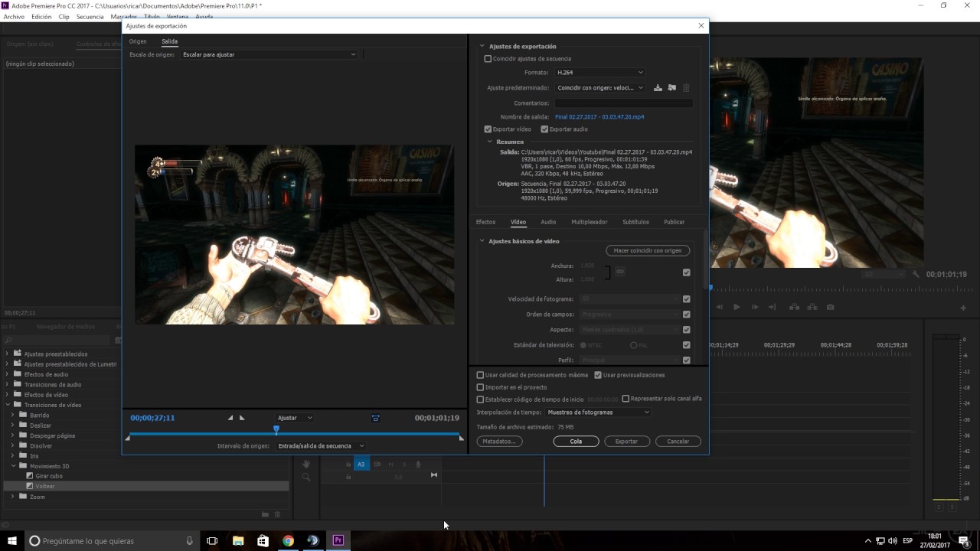Viewport: 980px width, 551px height.
Task: Collapse the Ajustes de exportación section
Action: click(482, 47)
